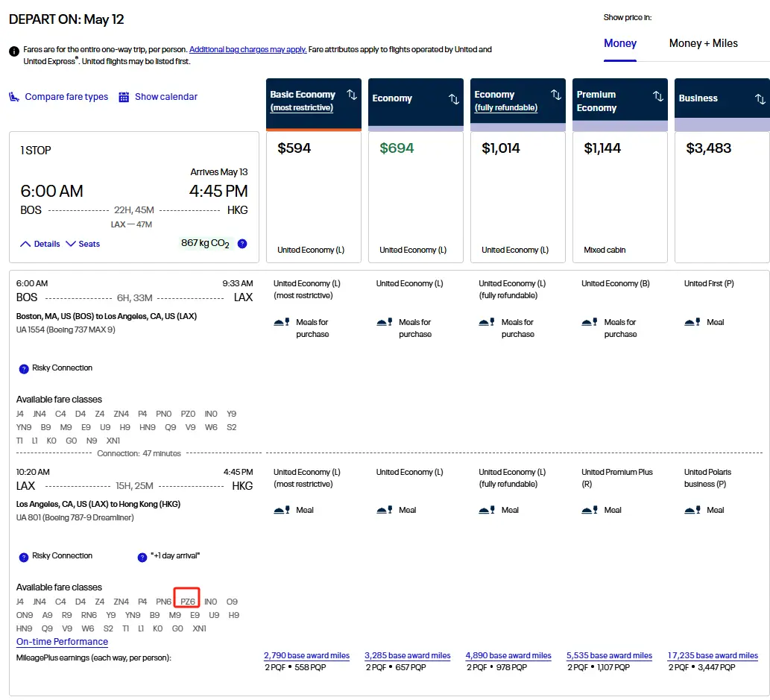The height and width of the screenshot is (700, 770).
Task: Open Additional bag charges may apply link
Action: [x=248, y=49]
